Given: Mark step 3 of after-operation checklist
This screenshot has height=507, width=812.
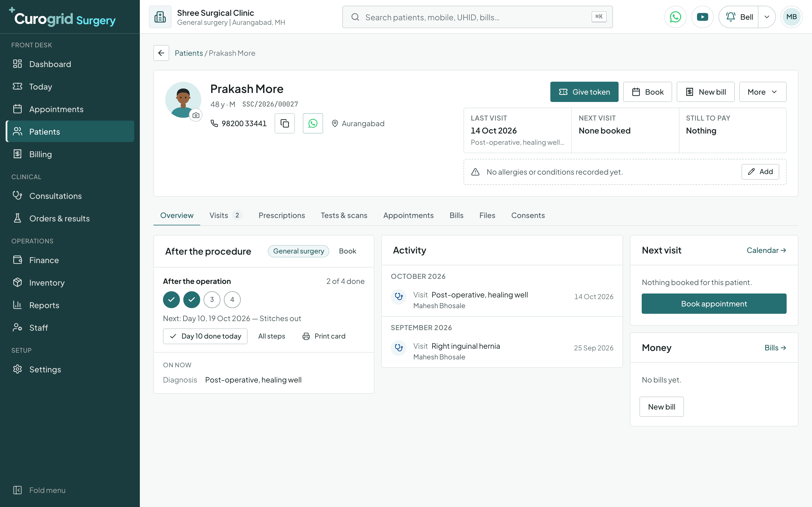Looking at the screenshot, I should (212, 299).
